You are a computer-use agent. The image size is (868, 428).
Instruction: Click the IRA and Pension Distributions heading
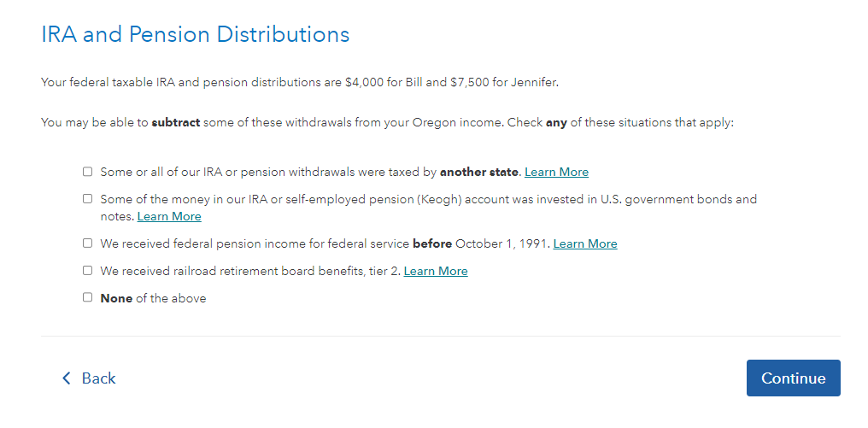coord(196,34)
